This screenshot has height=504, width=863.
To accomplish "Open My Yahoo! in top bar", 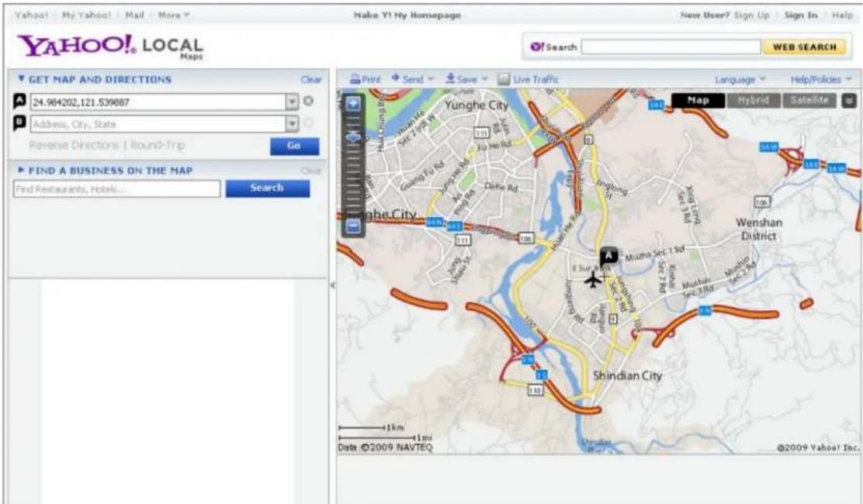I will [86, 15].
